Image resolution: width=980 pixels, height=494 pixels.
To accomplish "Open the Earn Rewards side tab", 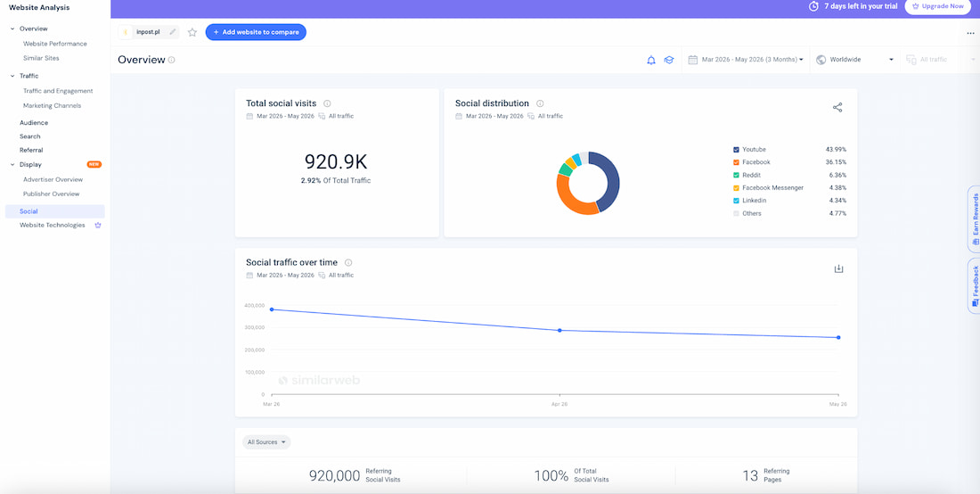I will tap(975, 218).
